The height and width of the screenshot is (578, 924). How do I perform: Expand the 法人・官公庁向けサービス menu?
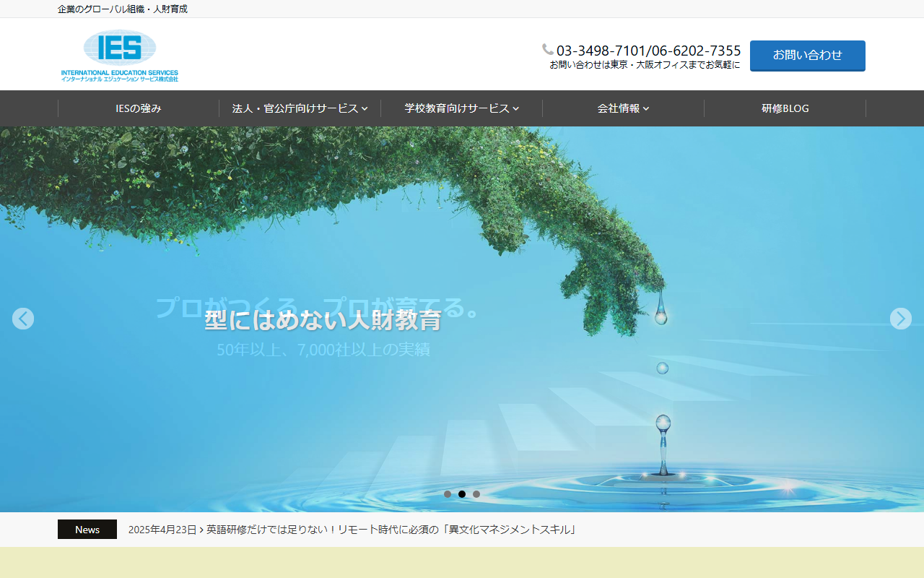[300, 108]
